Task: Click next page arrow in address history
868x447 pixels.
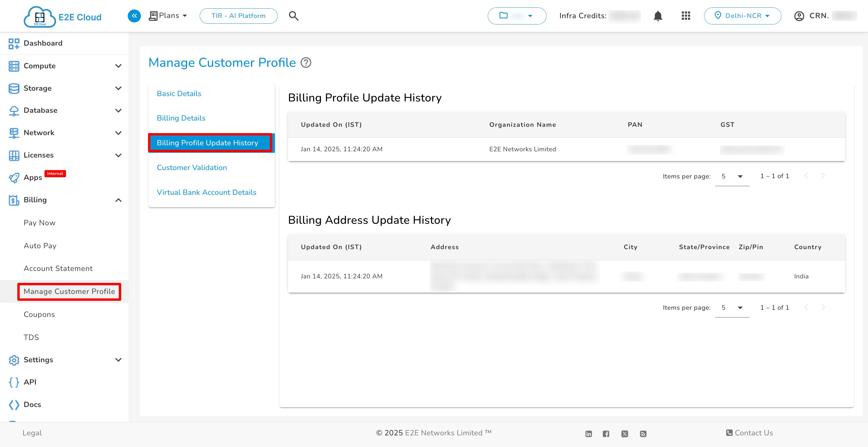Action: pyautogui.click(x=823, y=307)
